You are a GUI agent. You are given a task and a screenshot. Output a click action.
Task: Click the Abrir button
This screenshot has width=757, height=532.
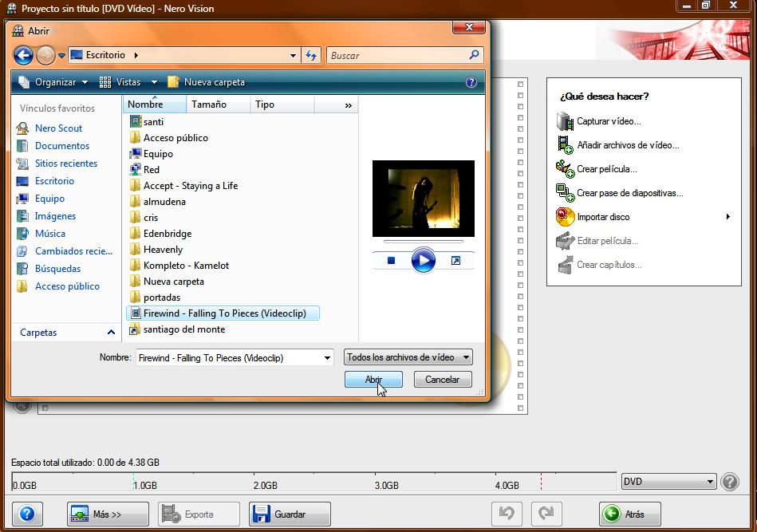click(373, 380)
